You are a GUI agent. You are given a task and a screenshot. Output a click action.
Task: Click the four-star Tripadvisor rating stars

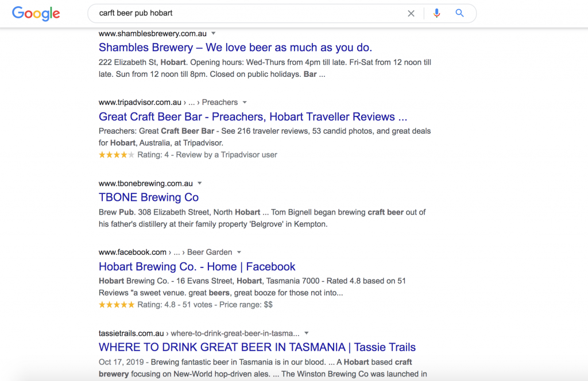pyautogui.click(x=116, y=155)
